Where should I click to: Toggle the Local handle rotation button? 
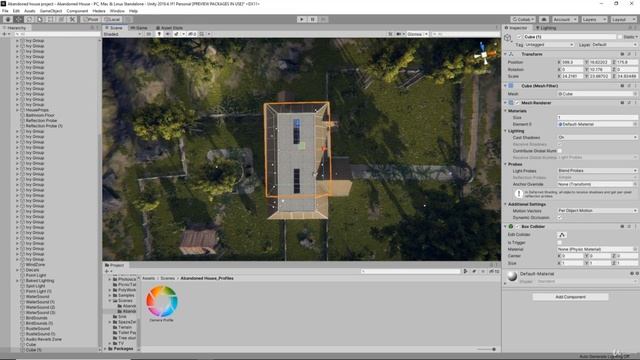(111, 19)
